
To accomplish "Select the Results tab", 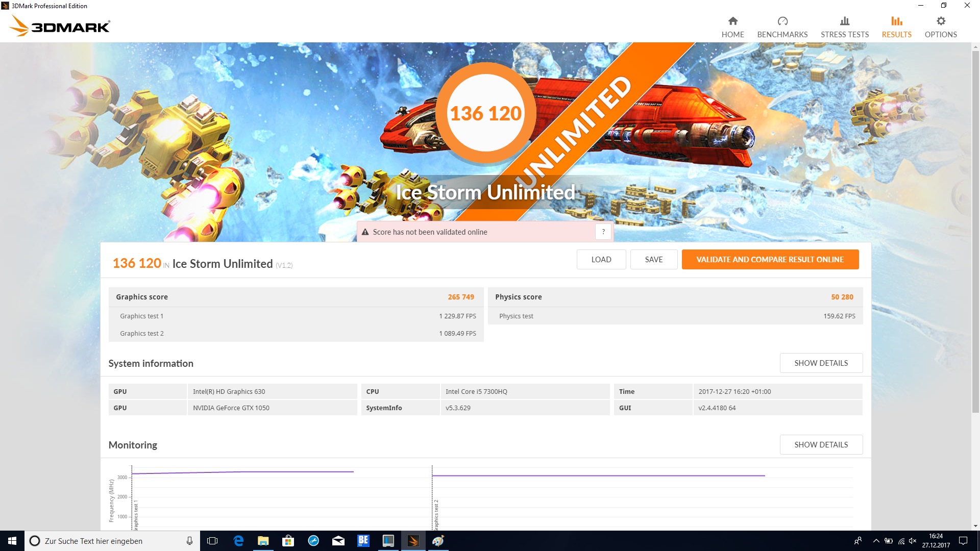I will tap(896, 27).
